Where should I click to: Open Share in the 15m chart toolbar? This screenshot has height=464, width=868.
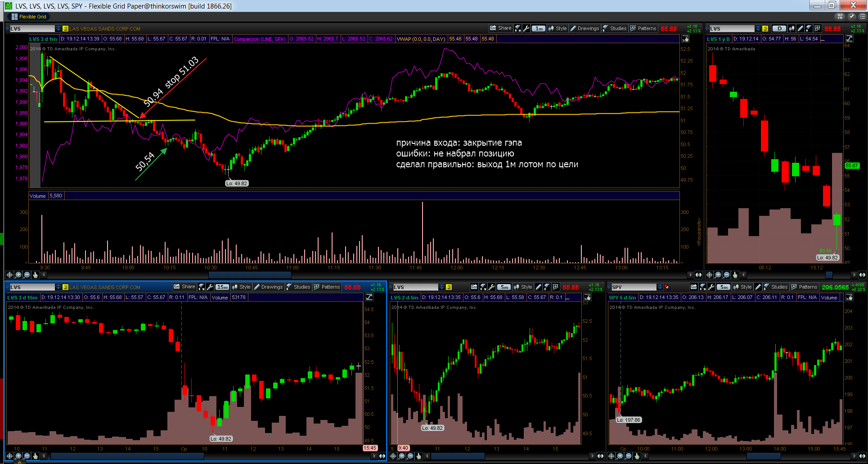(x=184, y=287)
